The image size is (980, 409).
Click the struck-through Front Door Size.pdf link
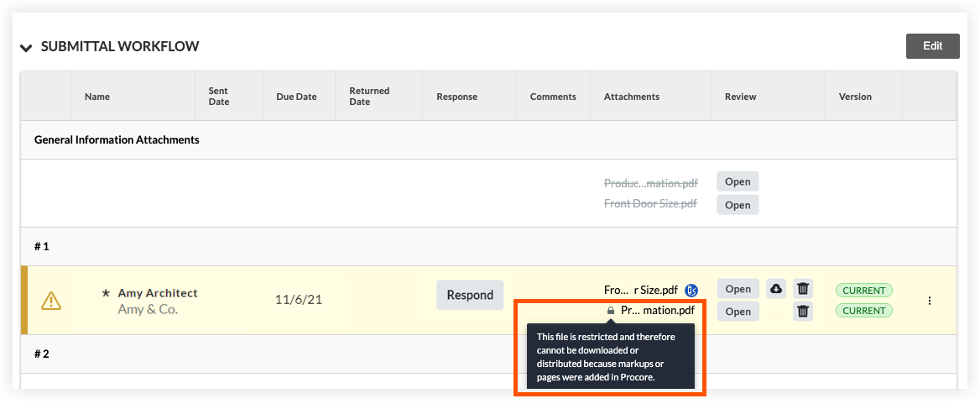point(650,203)
